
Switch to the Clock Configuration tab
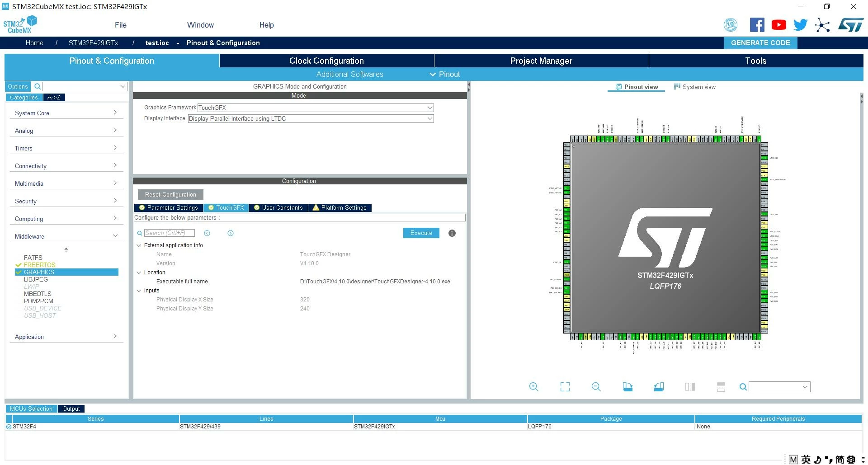pos(326,61)
